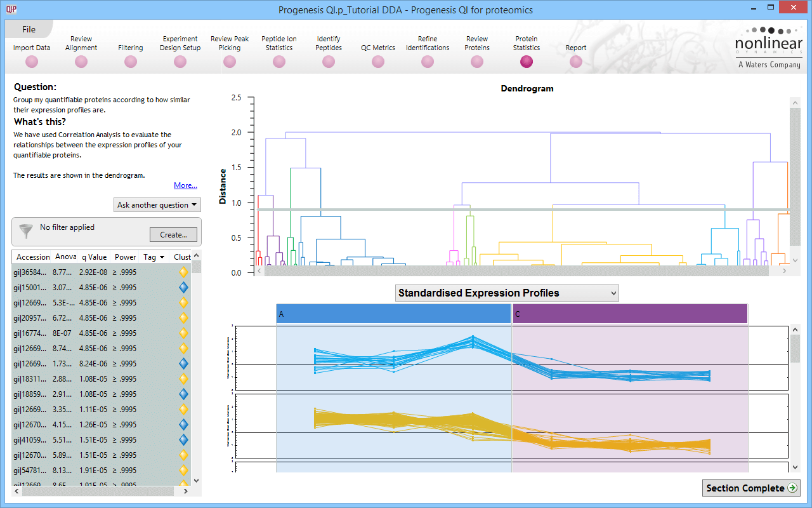Sort by the Accession column header
The image size is (812, 508).
pos(33,257)
